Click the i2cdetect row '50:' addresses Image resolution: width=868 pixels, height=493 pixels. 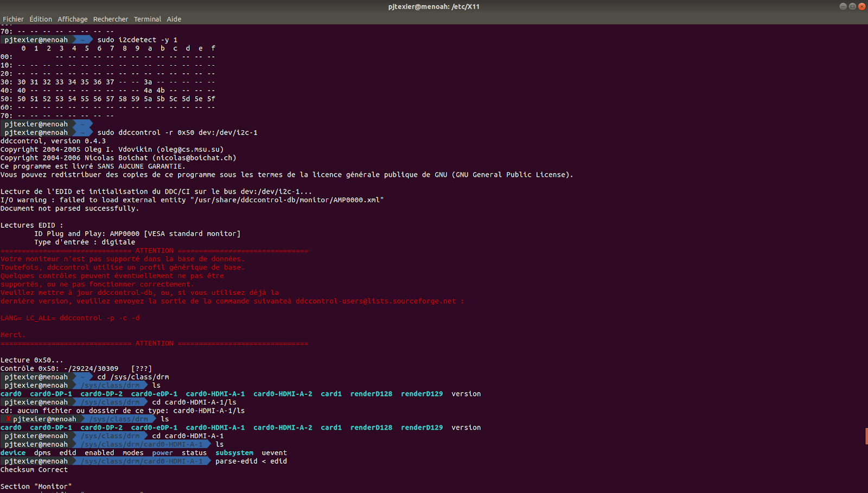coord(116,99)
